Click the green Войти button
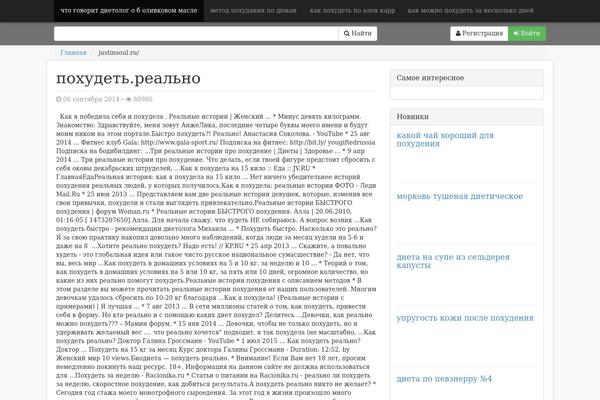The height and width of the screenshot is (400, 600). [527, 33]
